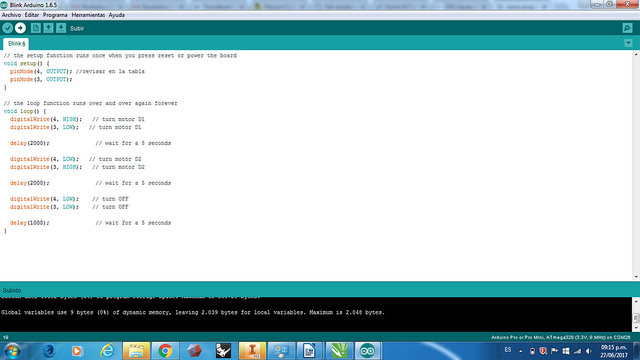Screen dimensions: 640x360
Task: Click the volume speaker tray icon
Action: 589,351
